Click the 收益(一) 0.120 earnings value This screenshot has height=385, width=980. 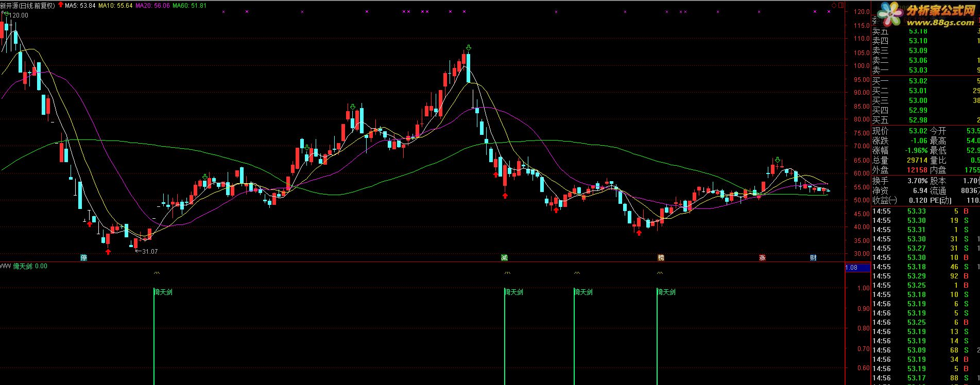point(919,200)
